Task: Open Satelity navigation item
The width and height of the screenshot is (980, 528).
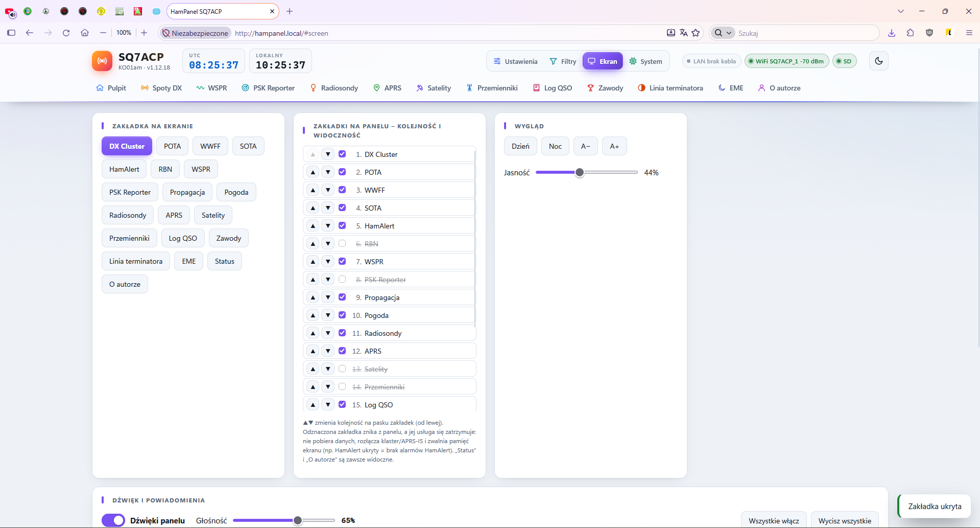Action: coord(434,88)
